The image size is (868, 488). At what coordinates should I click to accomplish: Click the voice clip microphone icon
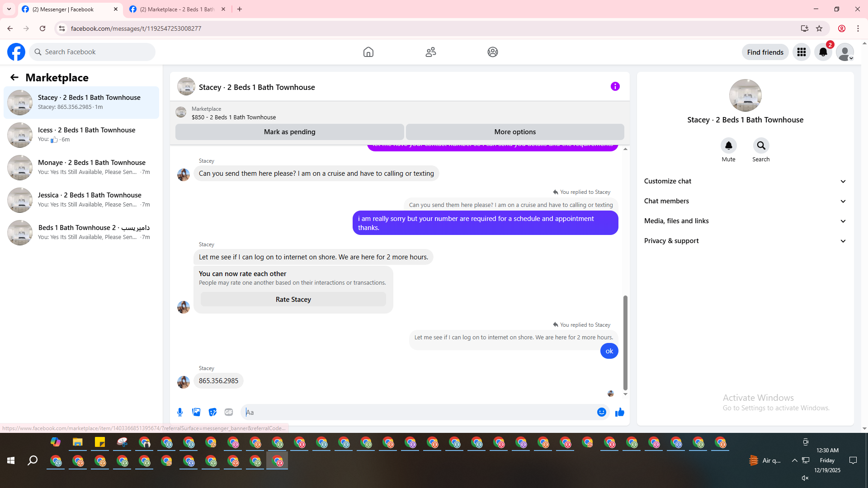click(180, 412)
